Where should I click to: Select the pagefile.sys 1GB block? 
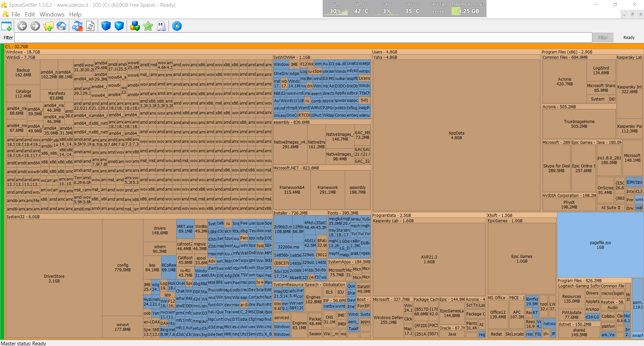pos(600,245)
